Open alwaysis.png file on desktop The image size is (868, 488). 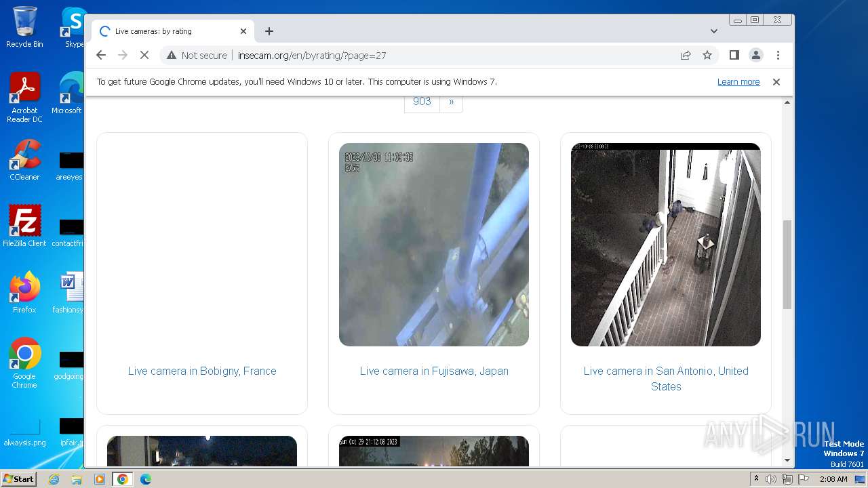point(24,432)
